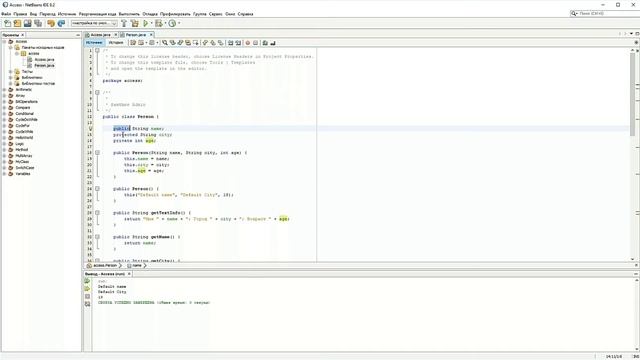
Task: Click Find Previous Occurrence editor icon
Action: [x=172, y=42]
